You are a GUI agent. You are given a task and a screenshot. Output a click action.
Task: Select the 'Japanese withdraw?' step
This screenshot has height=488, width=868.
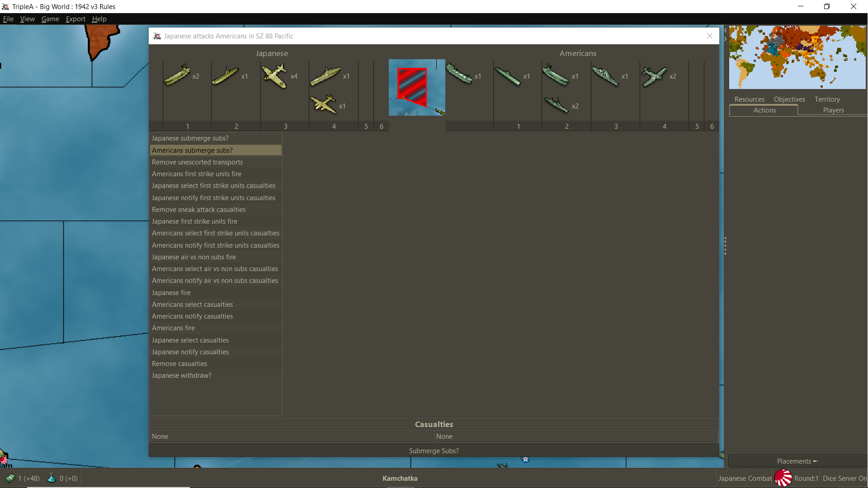[216, 375]
